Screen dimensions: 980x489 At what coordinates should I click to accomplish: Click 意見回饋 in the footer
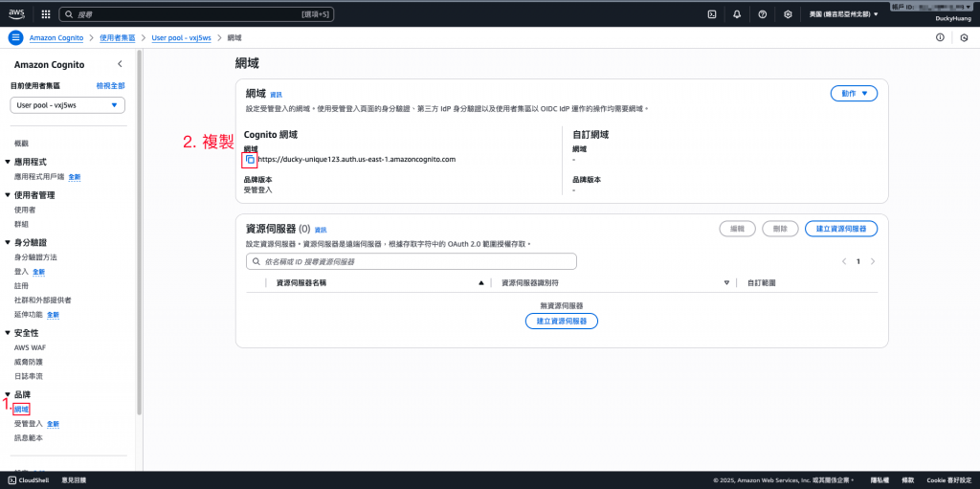tap(74, 480)
